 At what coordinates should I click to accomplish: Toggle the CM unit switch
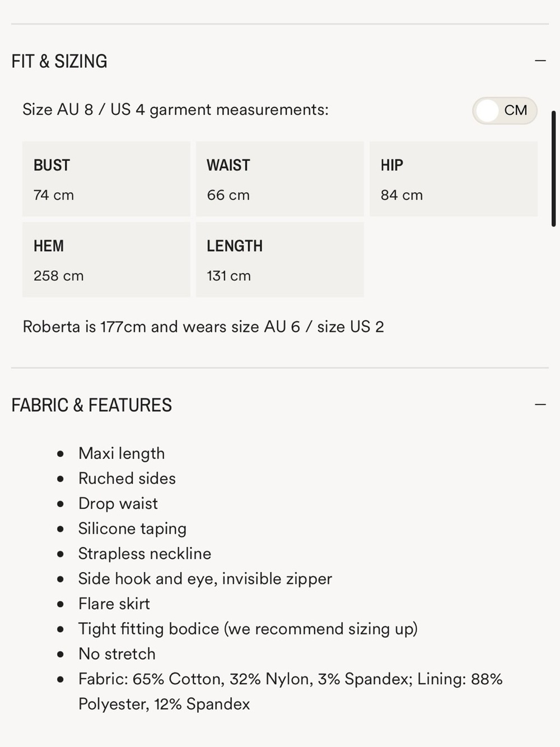point(505,110)
